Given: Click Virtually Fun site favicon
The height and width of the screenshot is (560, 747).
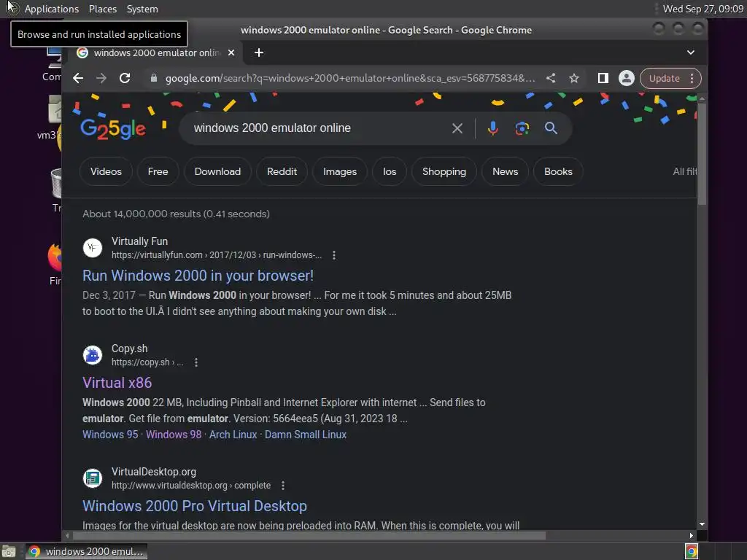Looking at the screenshot, I should 93,248.
